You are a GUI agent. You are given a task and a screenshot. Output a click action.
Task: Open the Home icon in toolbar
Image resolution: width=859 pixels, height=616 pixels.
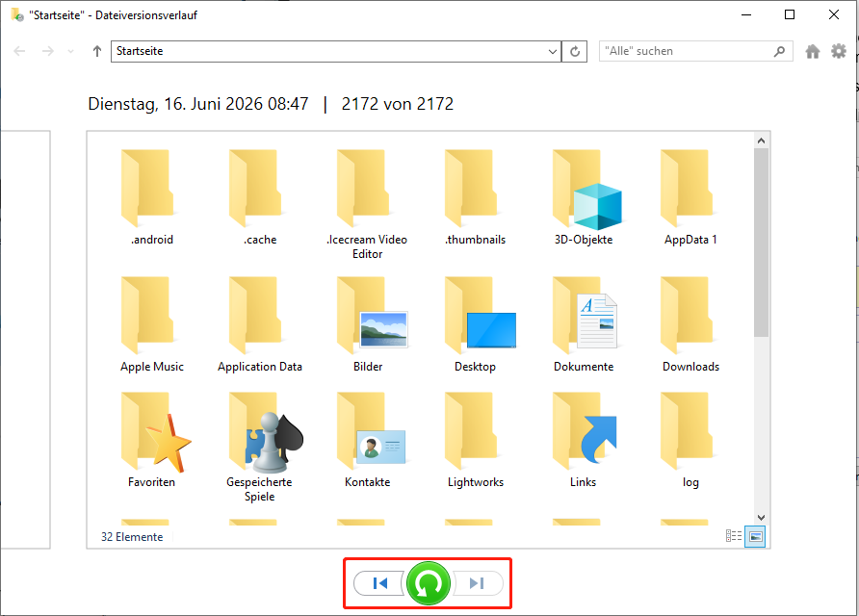[x=813, y=51]
